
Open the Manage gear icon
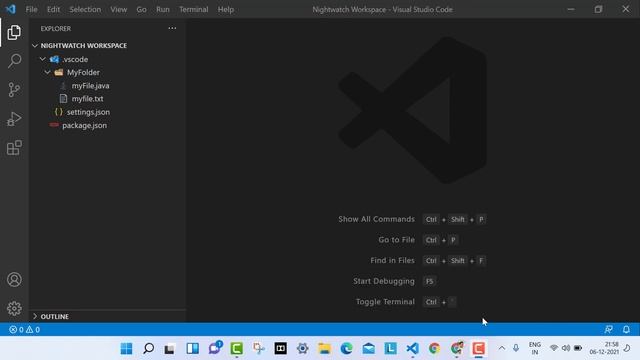click(14, 308)
